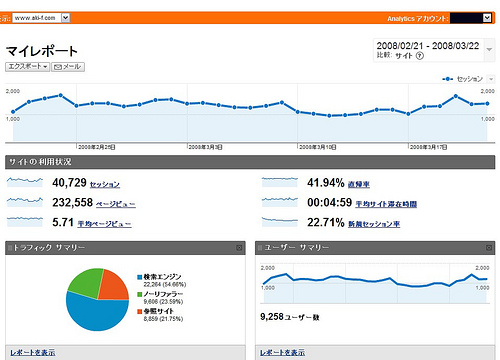
Task: Click the sparkline thumbnail beside 00:04:59
Action: point(280,202)
